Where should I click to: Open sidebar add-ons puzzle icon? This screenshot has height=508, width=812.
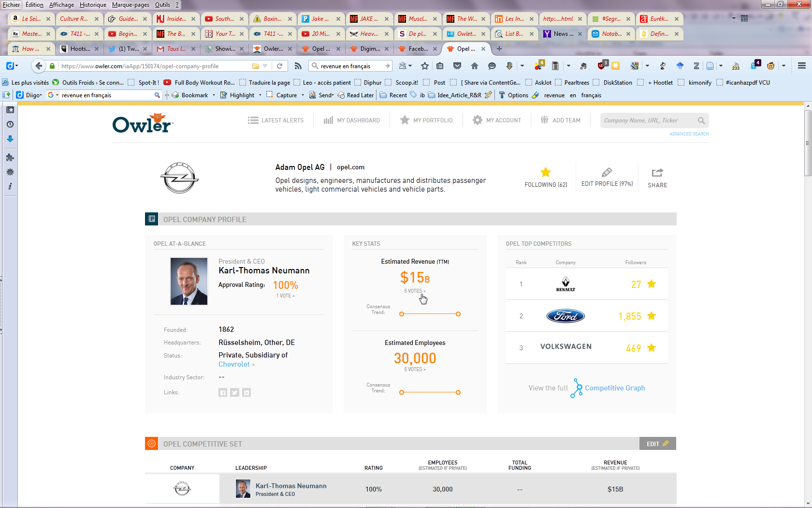10,157
